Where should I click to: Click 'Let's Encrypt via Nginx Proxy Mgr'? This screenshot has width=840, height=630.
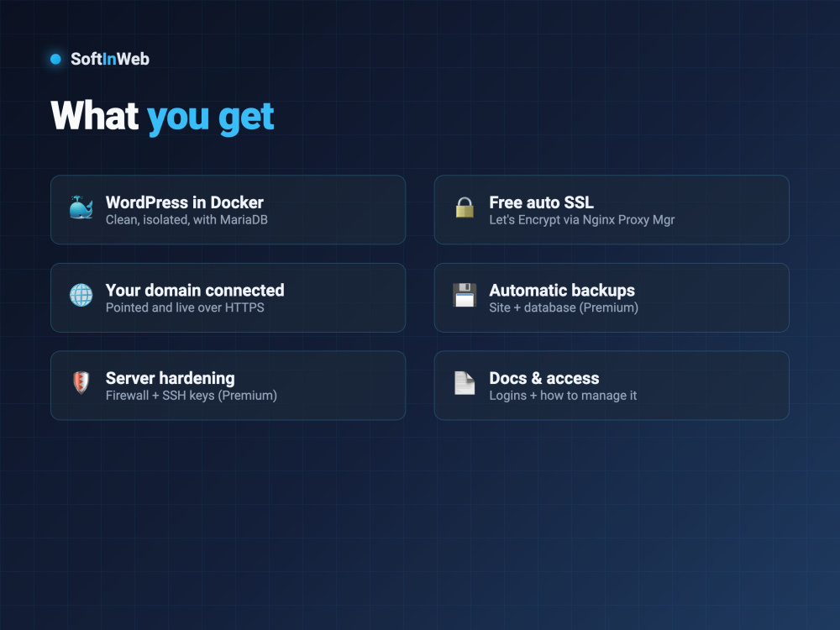coord(582,220)
